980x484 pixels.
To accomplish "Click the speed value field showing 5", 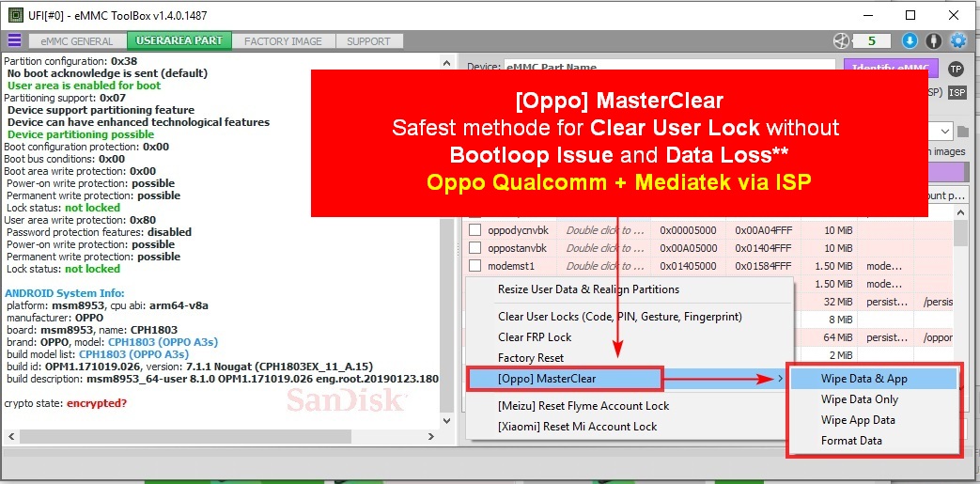I will [871, 41].
